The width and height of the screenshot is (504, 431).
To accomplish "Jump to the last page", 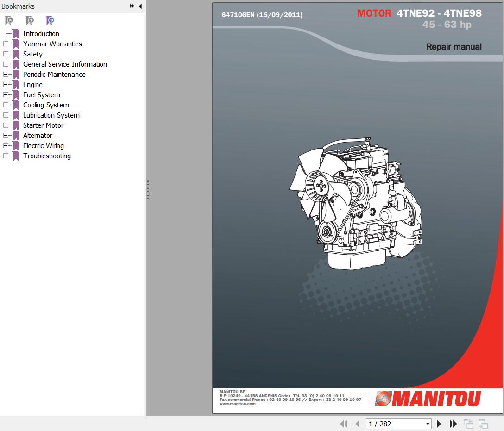I will (453, 424).
